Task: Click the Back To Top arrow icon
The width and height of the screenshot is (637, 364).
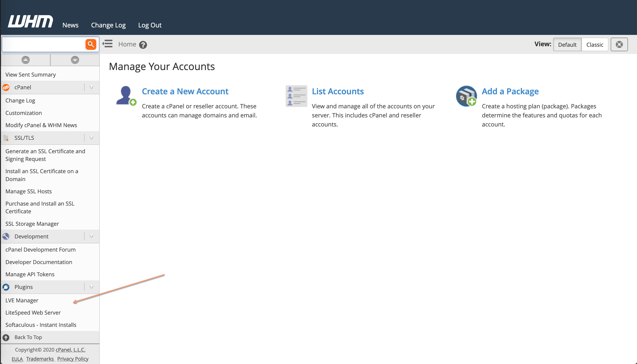Action: click(x=6, y=337)
